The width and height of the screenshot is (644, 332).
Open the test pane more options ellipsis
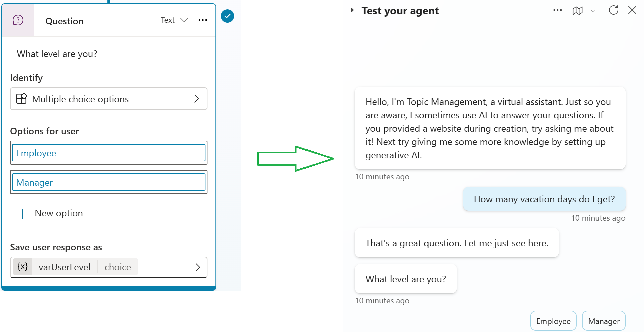click(557, 10)
